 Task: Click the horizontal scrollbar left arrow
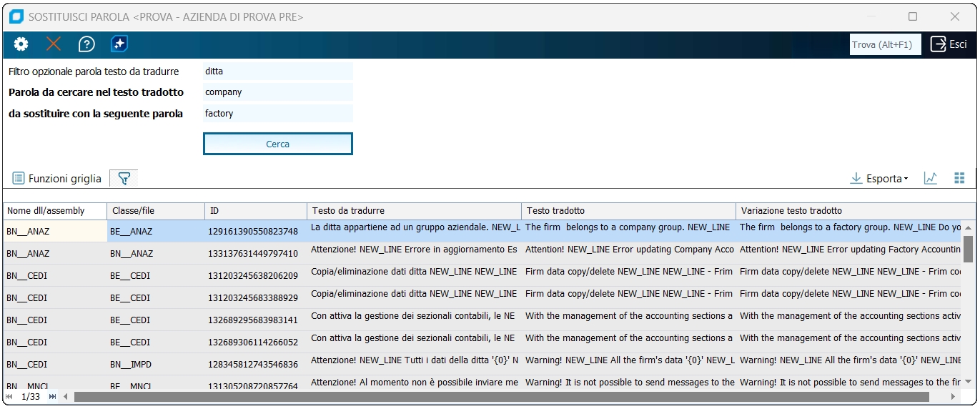coord(66,397)
